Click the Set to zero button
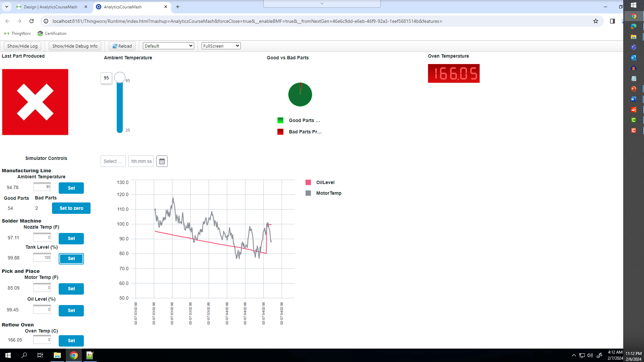 coord(71,208)
